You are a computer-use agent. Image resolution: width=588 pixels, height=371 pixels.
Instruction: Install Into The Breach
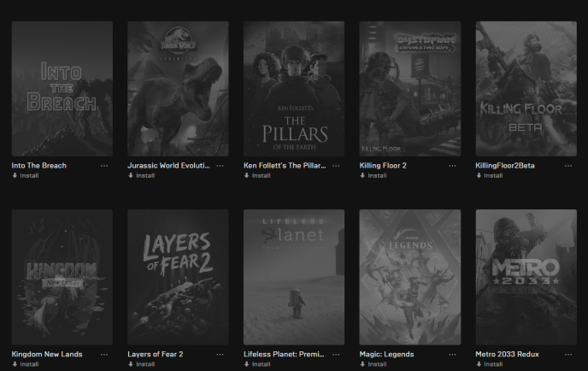[26, 175]
